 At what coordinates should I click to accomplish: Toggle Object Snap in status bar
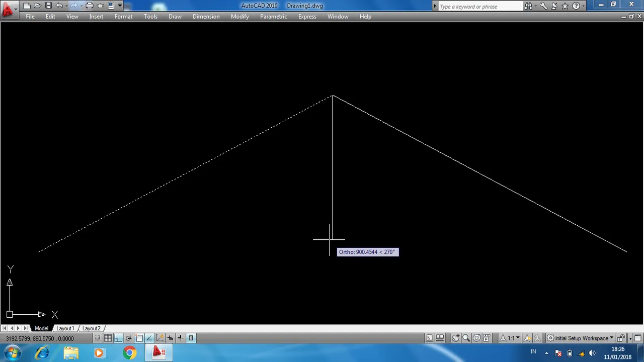pos(139,338)
